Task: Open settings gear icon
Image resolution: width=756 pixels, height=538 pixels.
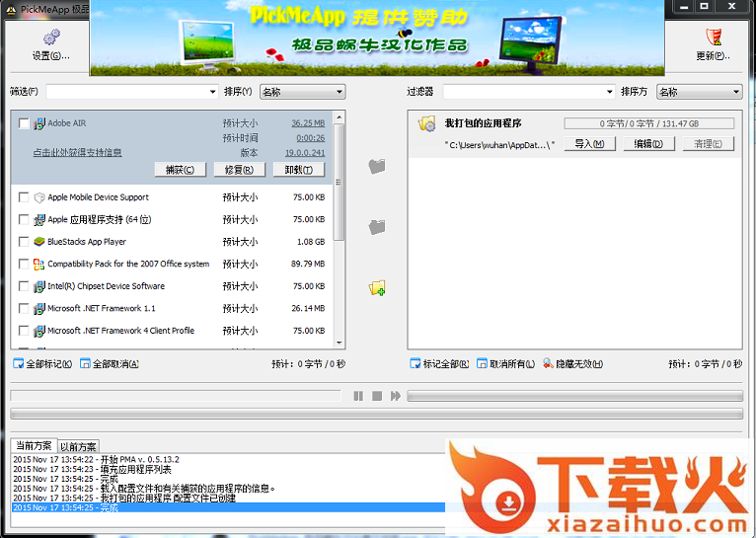Action: tap(51, 37)
